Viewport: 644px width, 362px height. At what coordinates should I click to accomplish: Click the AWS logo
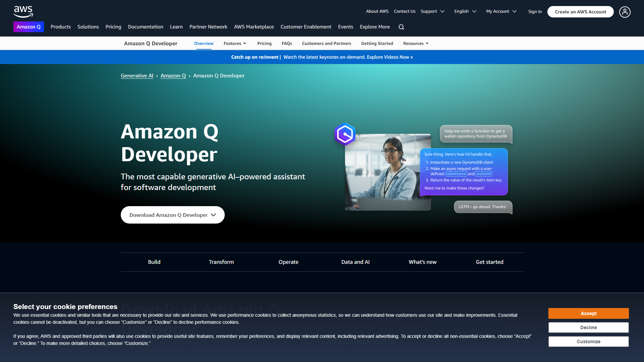[23, 11]
